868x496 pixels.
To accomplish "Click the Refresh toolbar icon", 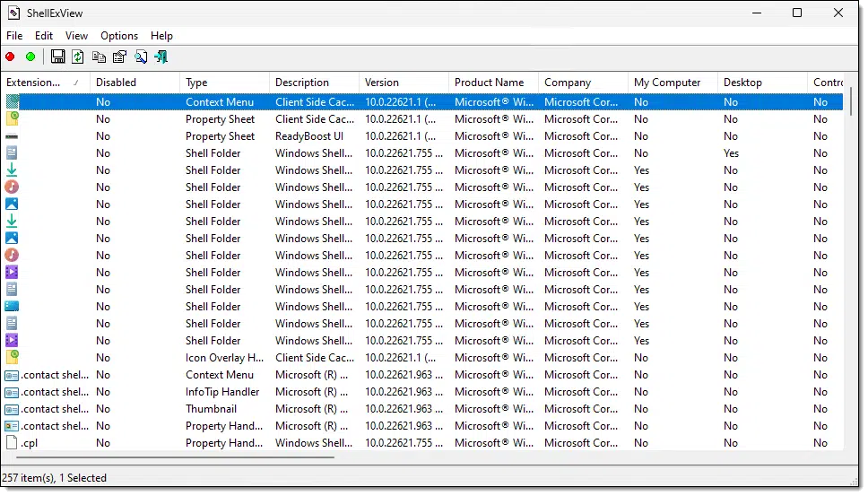I will [x=78, y=57].
